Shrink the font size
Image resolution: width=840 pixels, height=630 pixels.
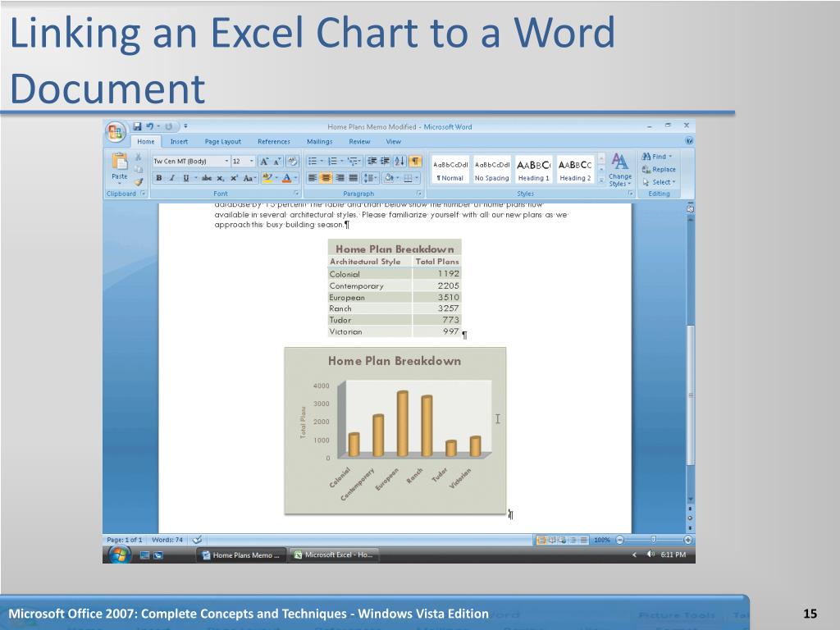[x=277, y=162]
